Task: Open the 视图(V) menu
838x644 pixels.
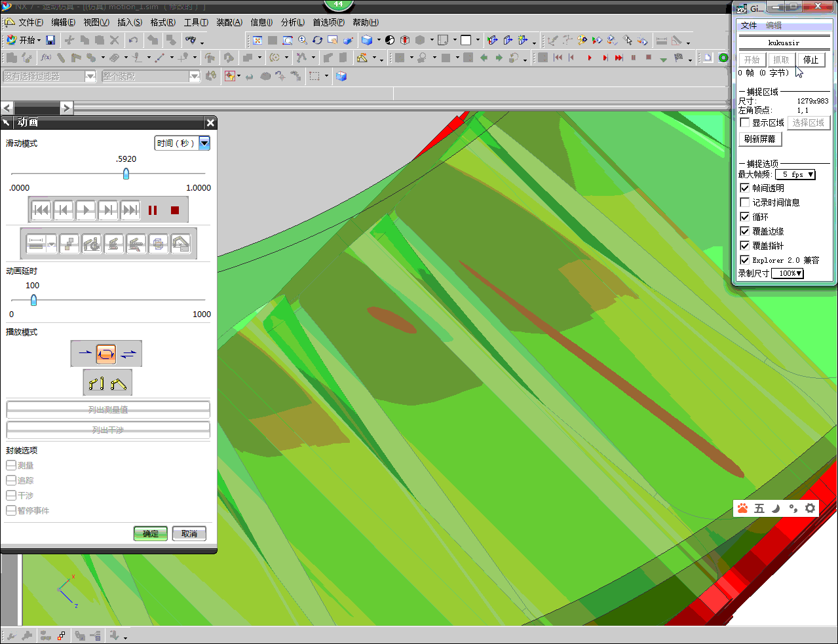Action: tap(96, 22)
